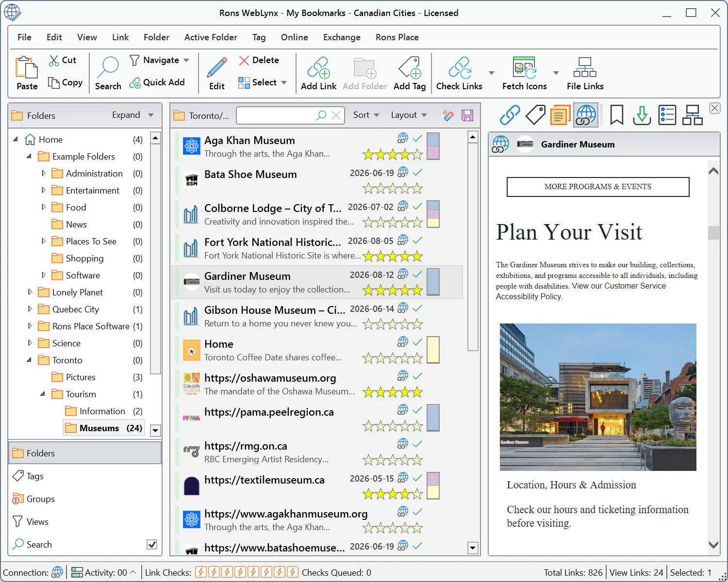
Task: Click the Add Link icon
Action: (x=318, y=67)
